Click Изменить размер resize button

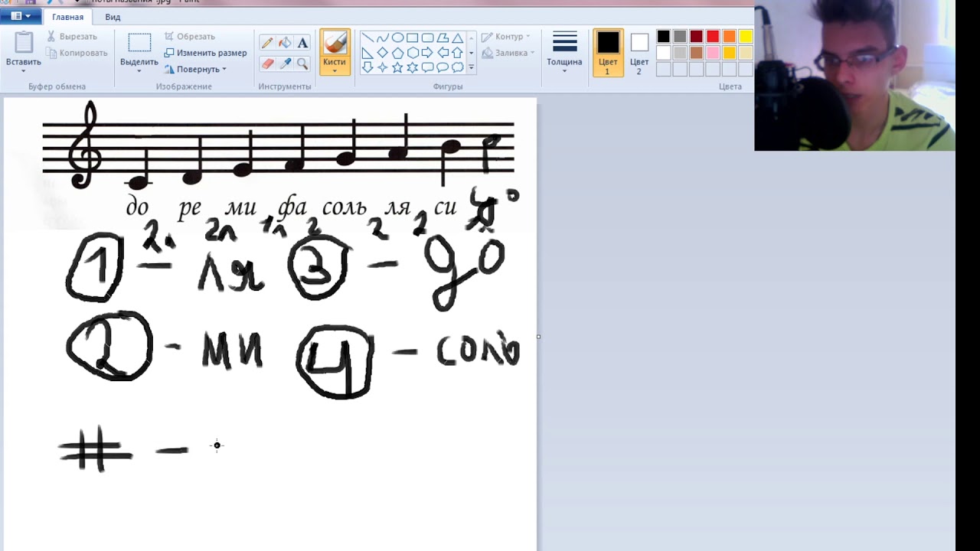pyautogui.click(x=205, y=53)
